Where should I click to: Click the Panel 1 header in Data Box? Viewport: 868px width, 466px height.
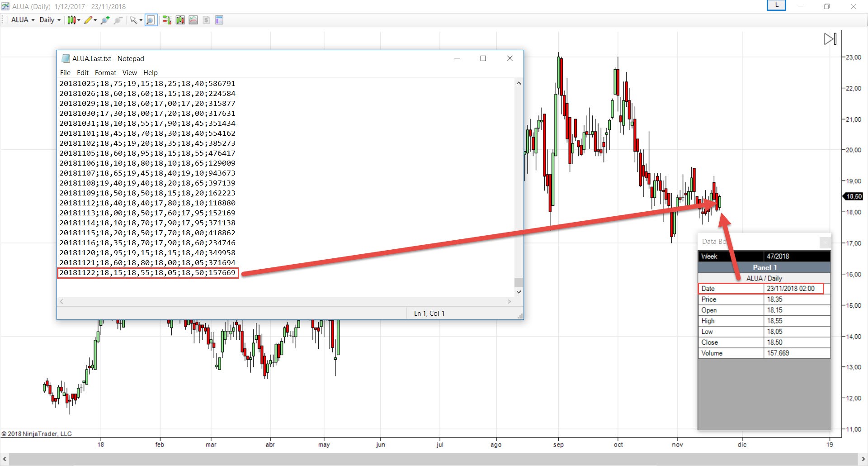click(x=764, y=267)
